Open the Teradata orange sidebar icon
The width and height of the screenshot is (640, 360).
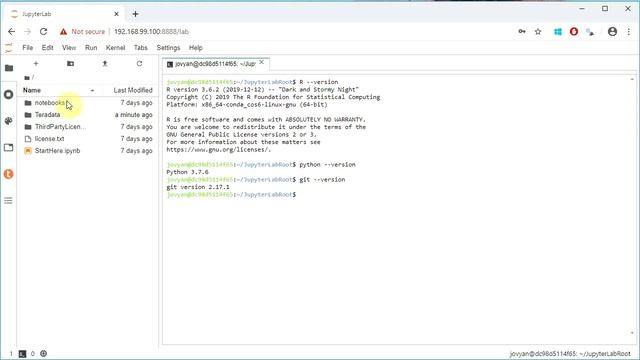9,174
